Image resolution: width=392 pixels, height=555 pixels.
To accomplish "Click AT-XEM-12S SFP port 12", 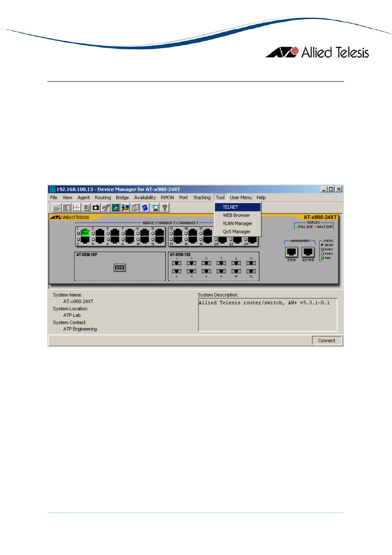I will pyautogui.click(x=251, y=271).
